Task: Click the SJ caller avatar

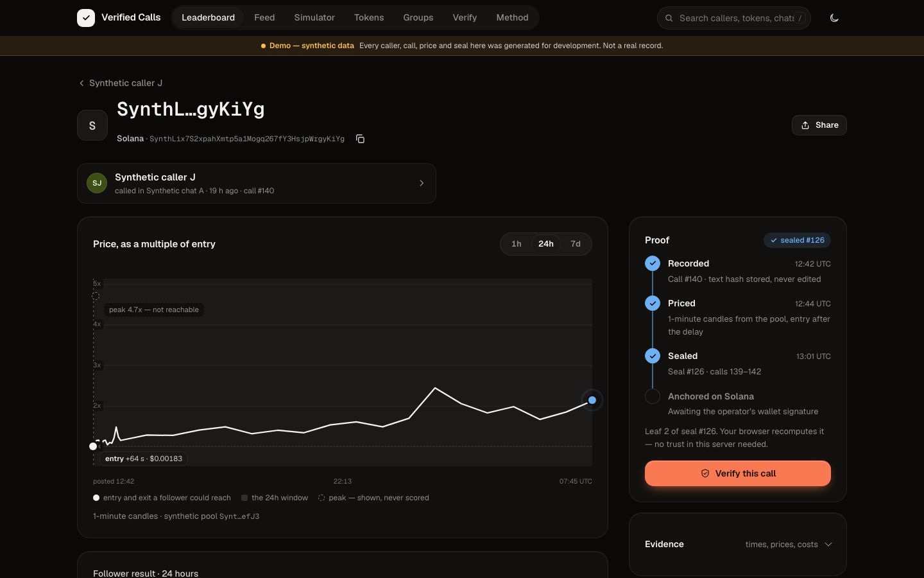Action: click(x=97, y=183)
